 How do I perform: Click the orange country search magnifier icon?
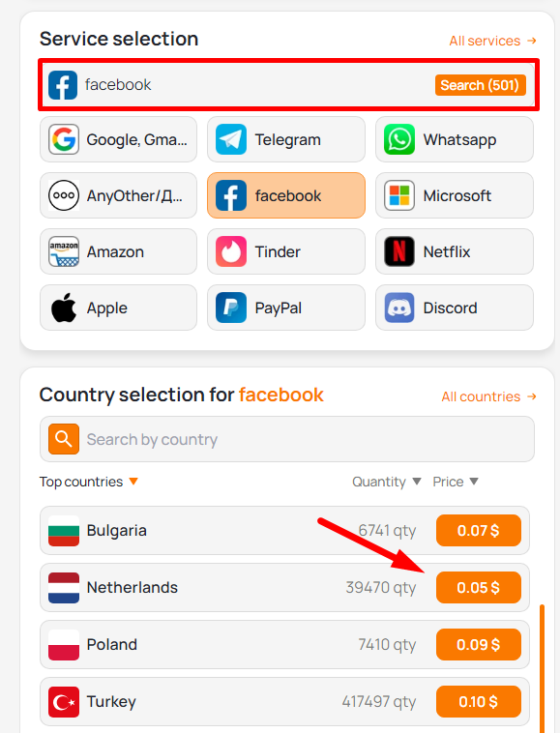click(64, 439)
